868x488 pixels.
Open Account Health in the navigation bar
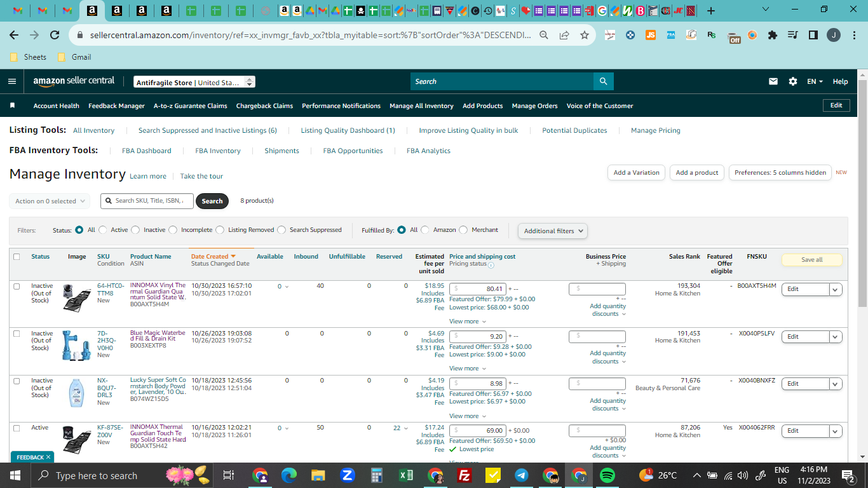57,105
